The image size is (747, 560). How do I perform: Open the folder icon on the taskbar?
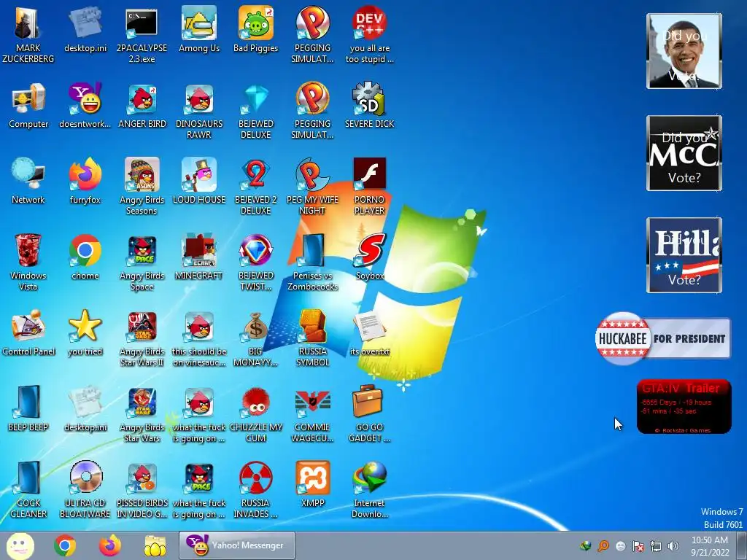point(155,545)
